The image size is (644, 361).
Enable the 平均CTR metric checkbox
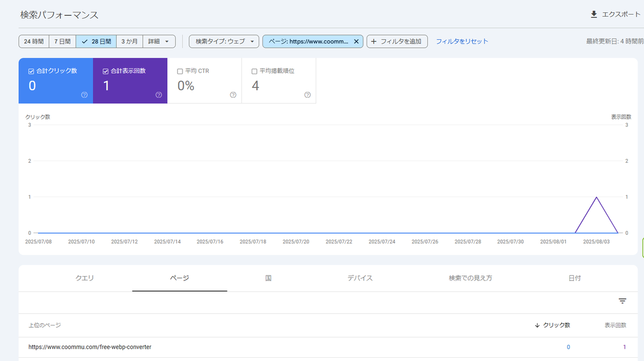[180, 70]
